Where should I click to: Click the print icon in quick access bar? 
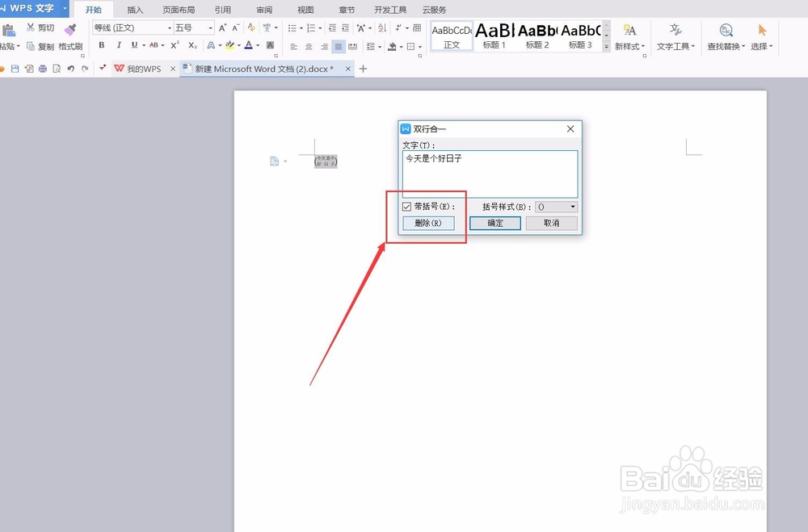(42, 69)
